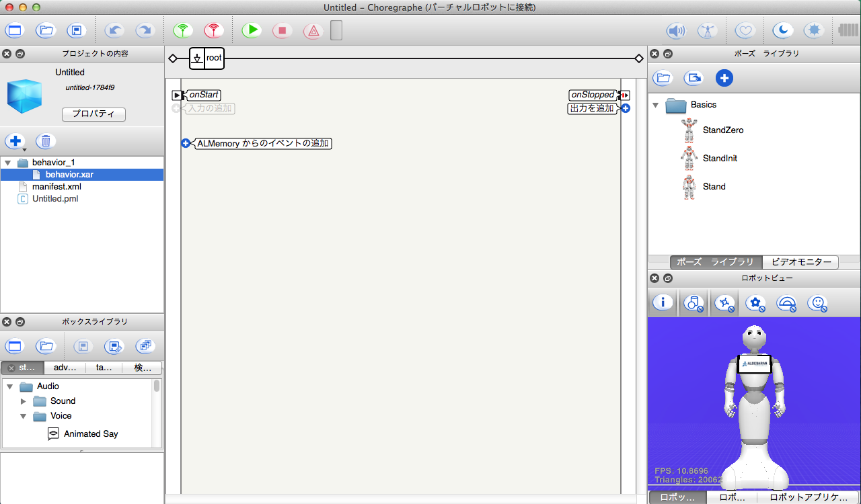Click the Properties (プロパティ) button
The width and height of the screenshot is (861, 504).
(93, 114)
